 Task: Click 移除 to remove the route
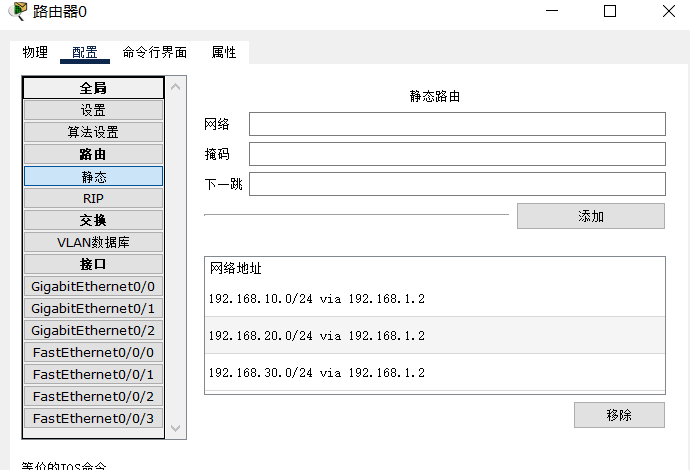[x=618, y=415]
